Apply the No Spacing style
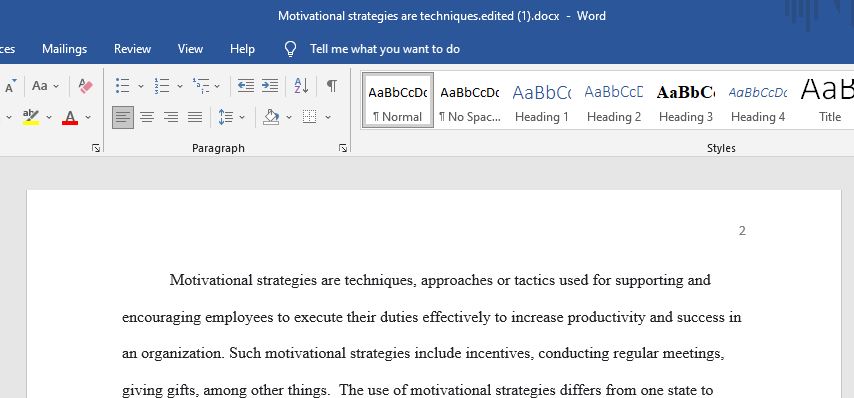This screenshot has height=398, width=854. click(469, 100)
